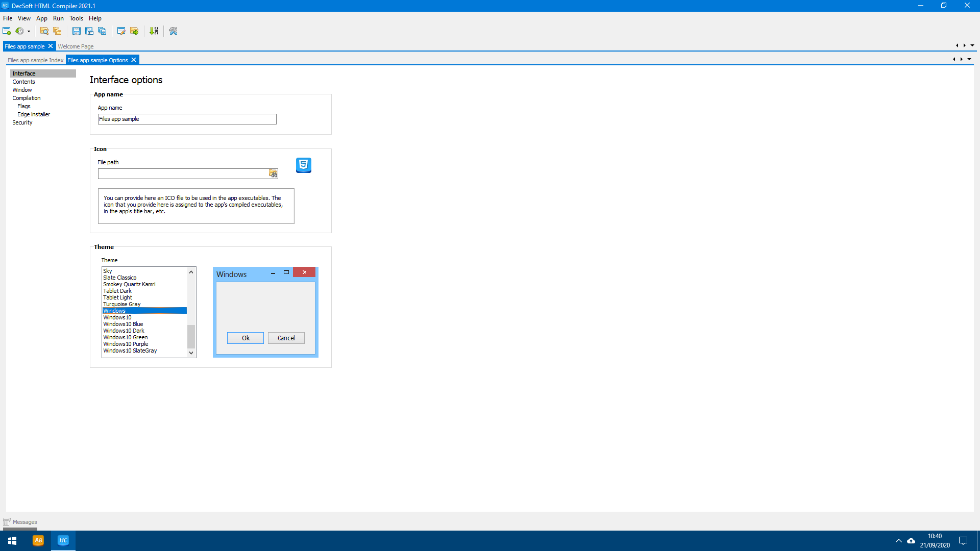Image resolution: width=980 pixels, height=551 pixels.
Task: Click the app options pencil icon
Action: click(x=121, y=31)
